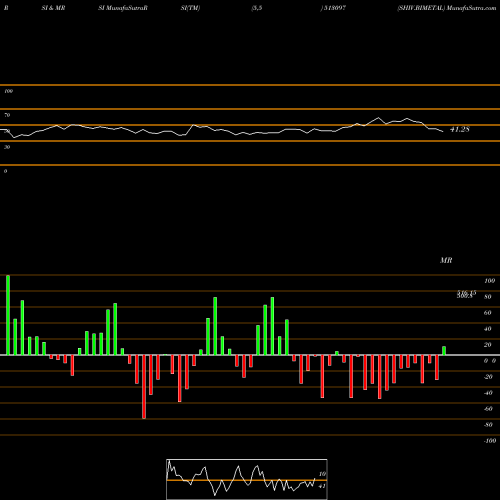The image size is (500, 500).
Task: Click the MR axis label -80
Action: pyautogui.click(x=488, y=425)
